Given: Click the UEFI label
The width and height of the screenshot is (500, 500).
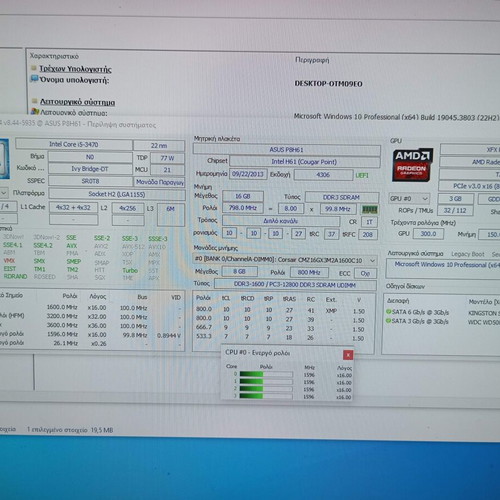Looking at the screenshot, I should tap(362, 175).
